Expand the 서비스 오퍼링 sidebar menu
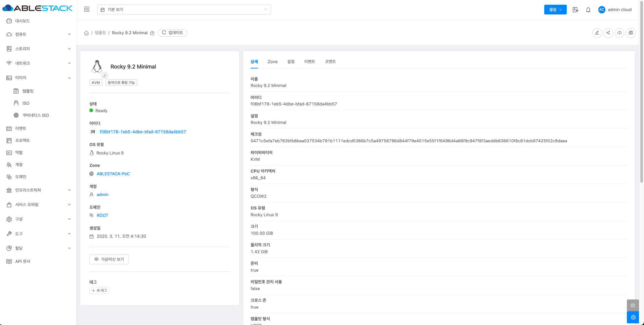 click(38, 204)
